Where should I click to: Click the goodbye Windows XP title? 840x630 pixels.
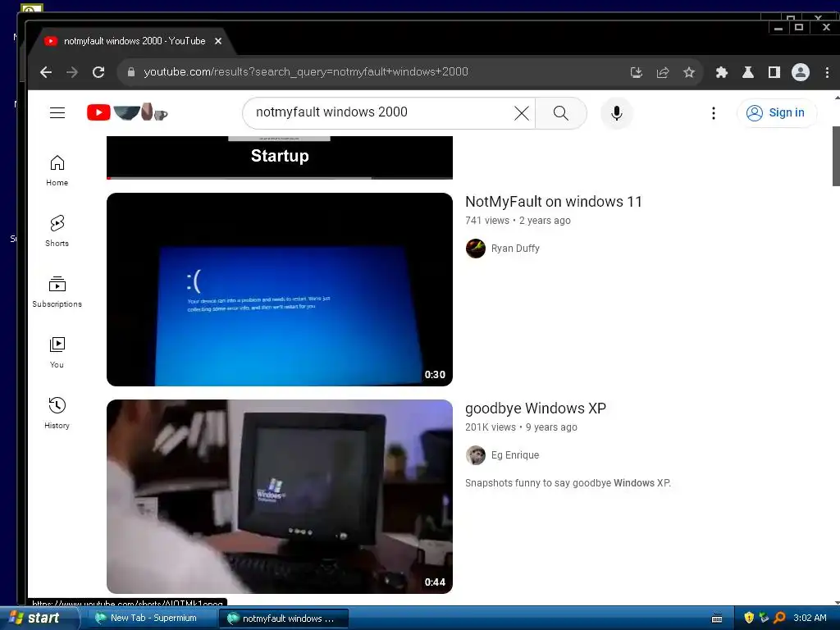(x=536, y=409)
